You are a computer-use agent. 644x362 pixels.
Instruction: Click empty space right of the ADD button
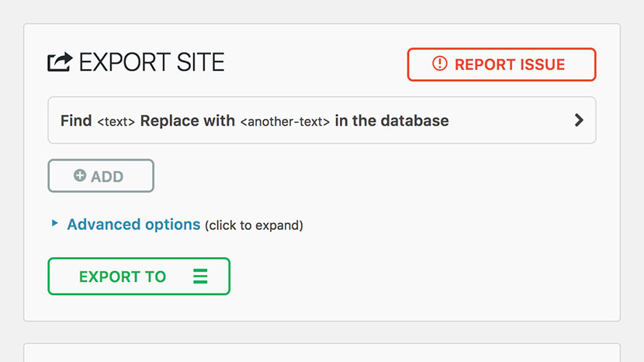[x=369, y=176]
